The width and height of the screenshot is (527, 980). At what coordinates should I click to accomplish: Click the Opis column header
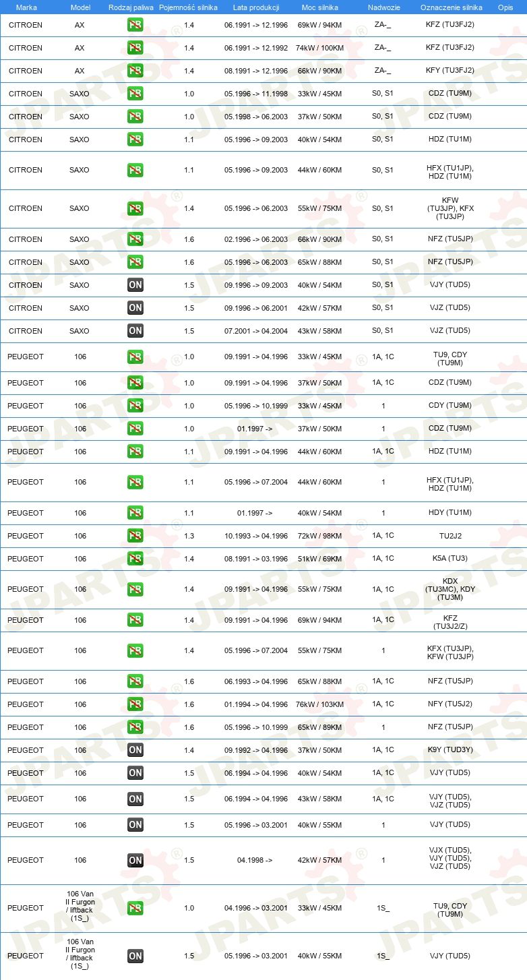[x=505, y=7]
